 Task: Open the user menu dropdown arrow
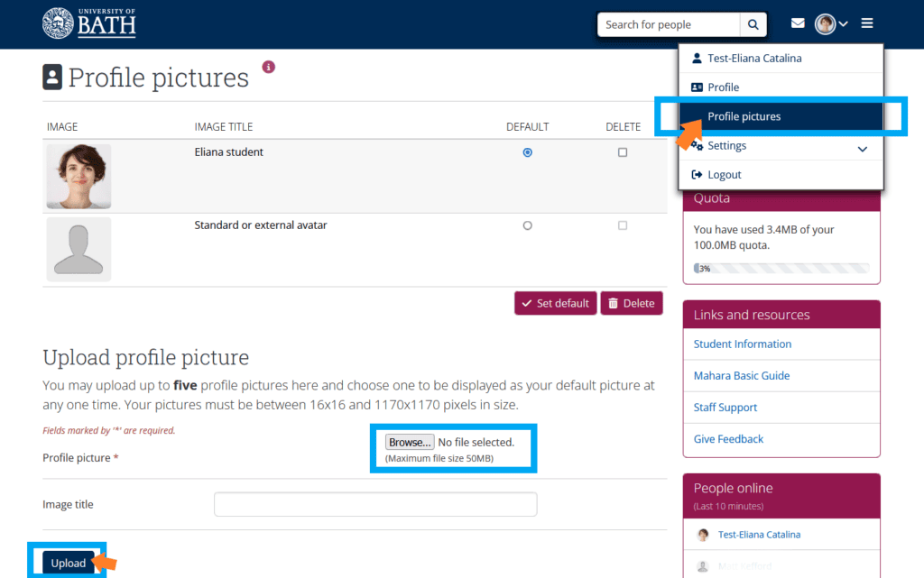click(x=844, y=24)
